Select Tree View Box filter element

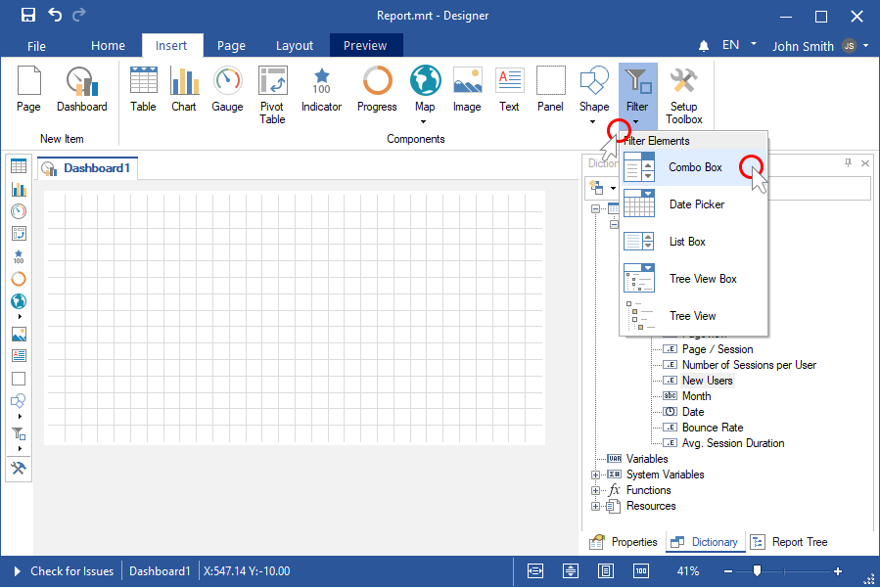tap(702, 279)
